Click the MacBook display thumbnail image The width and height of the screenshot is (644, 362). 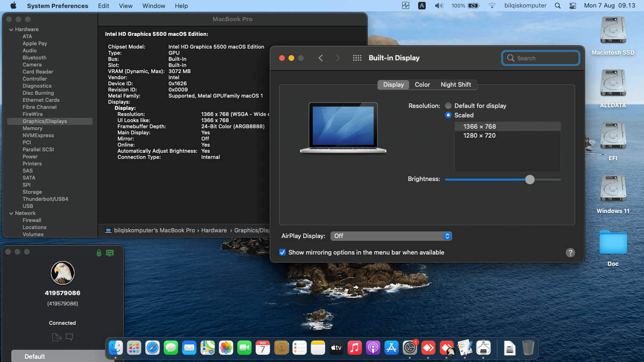coord(343,128)
